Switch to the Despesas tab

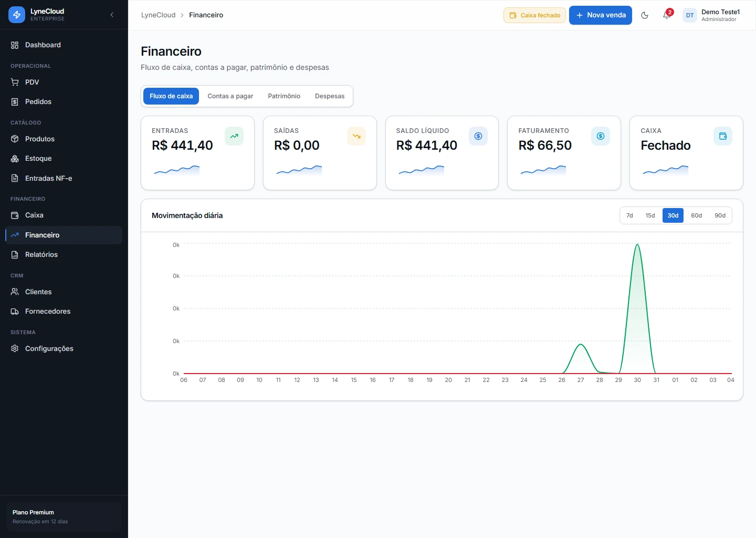click(x=330, y=96)
